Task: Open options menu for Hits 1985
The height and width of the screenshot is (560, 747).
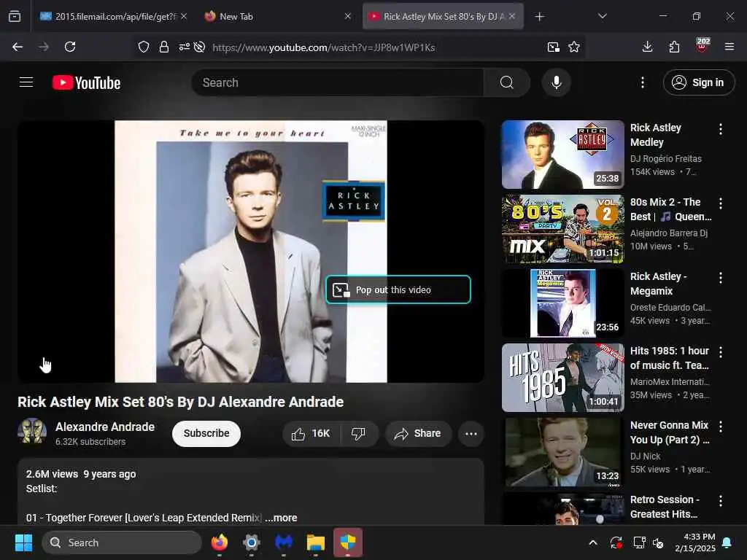Action: [720, 352]
